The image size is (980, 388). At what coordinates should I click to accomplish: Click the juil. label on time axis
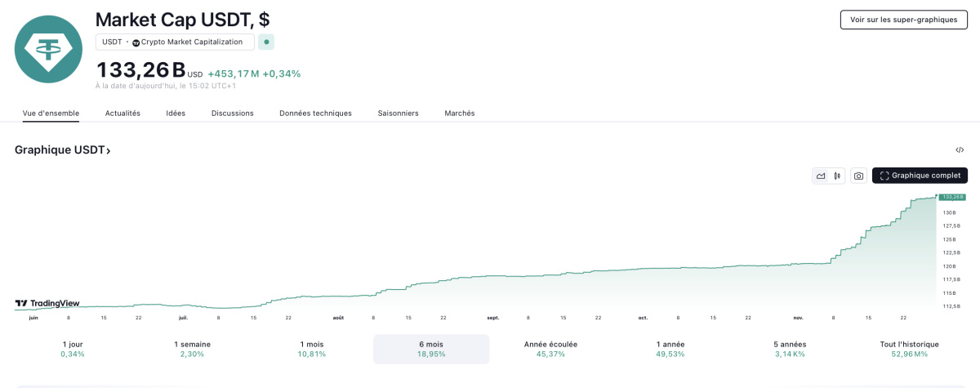[183, 317]
